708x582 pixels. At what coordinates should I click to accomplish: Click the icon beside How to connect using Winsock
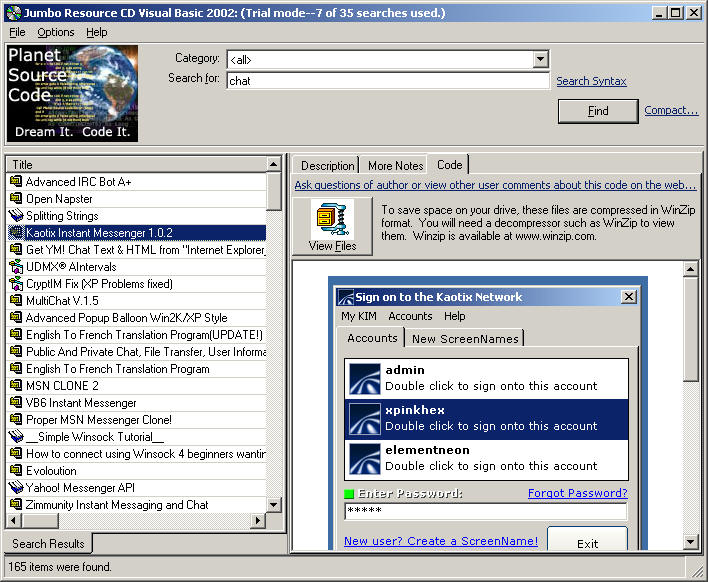click(x=16, y=453)
